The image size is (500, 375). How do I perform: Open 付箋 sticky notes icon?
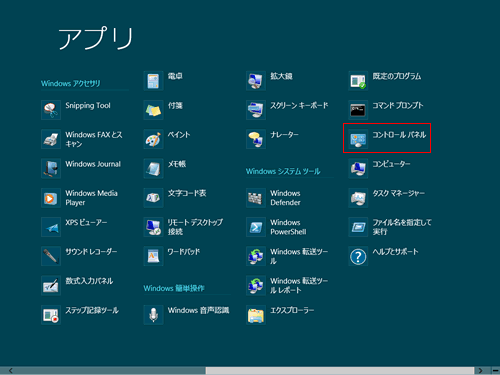click(x=153, y=110)
